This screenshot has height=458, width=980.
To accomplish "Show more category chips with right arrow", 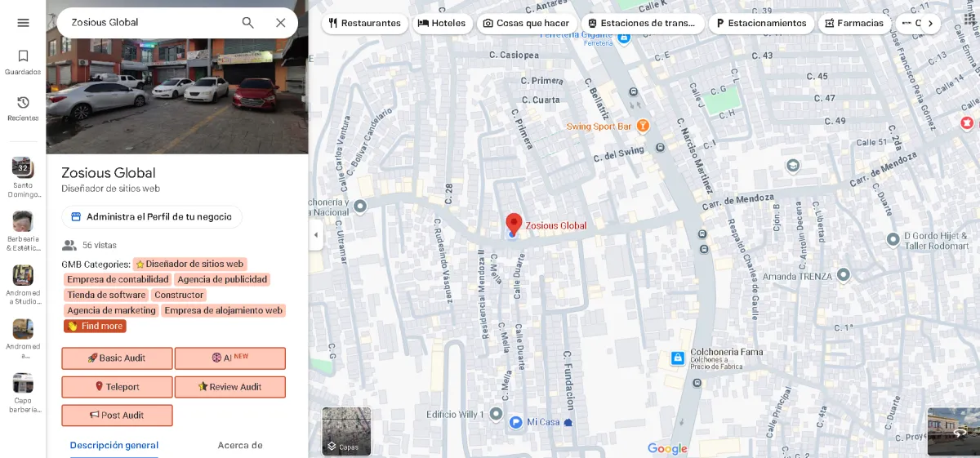I will tap(929, 23).
